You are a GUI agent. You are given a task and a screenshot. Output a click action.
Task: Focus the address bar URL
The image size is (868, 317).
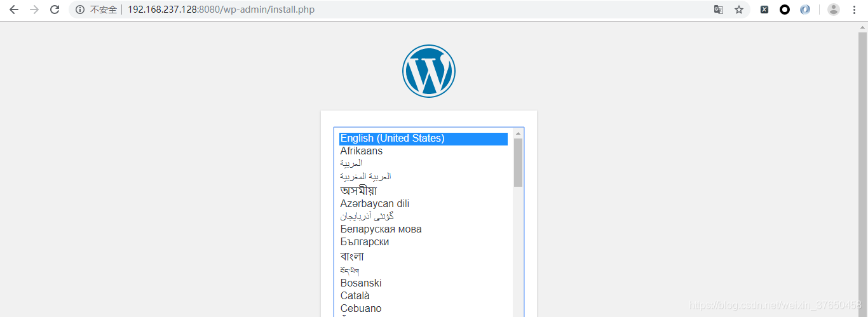(221, 10)
